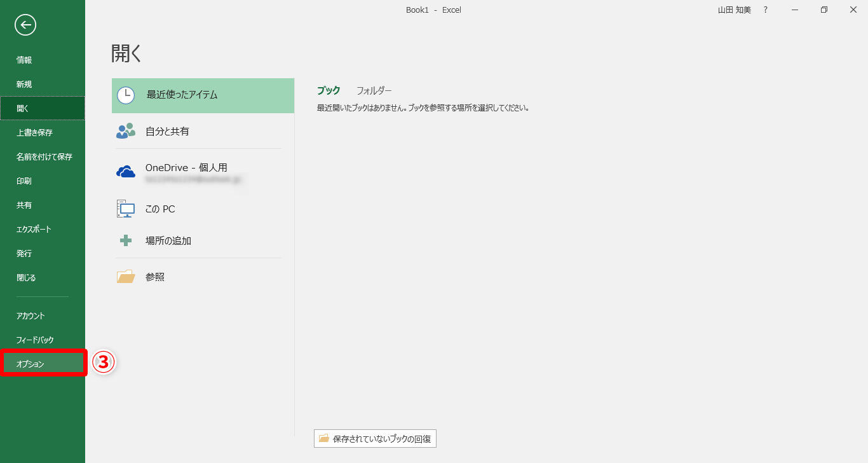Image resolution: width=868 pixels, height=463 pixels.
Task: Open the エクスポート page
Action: [43, 229]
